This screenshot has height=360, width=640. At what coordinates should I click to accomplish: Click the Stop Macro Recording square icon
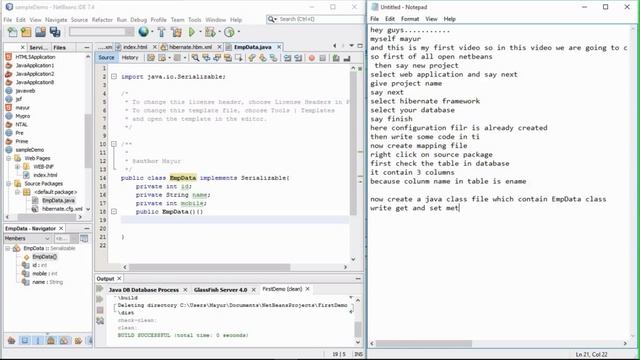[x=322, y=58]
